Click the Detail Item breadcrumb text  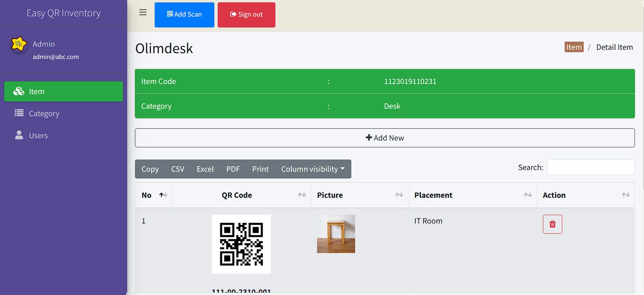[614, 47]
